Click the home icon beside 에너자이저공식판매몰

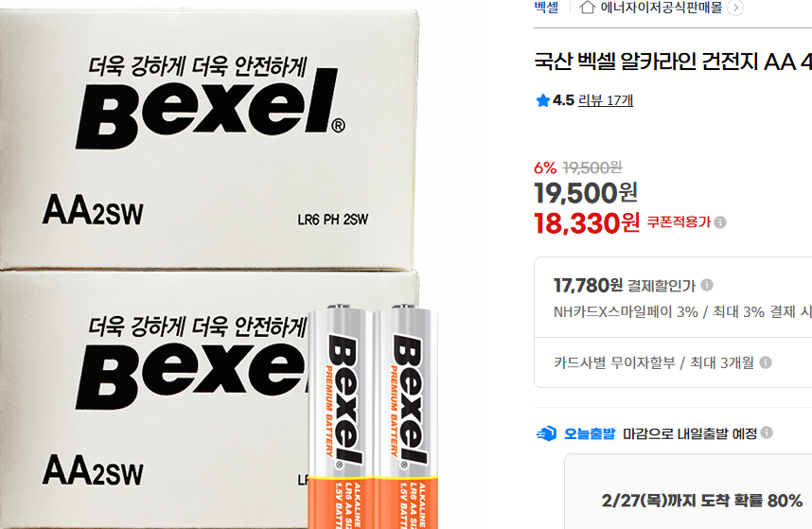[588, 8]
